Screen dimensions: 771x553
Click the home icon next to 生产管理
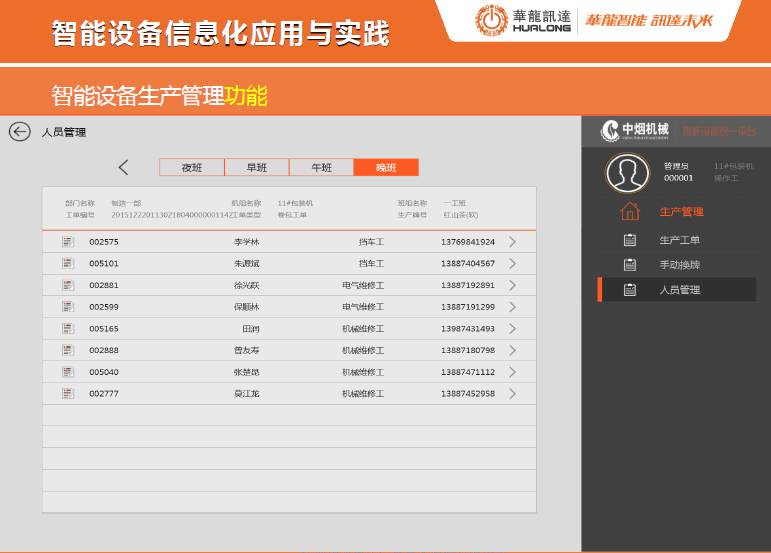(629, 212)
